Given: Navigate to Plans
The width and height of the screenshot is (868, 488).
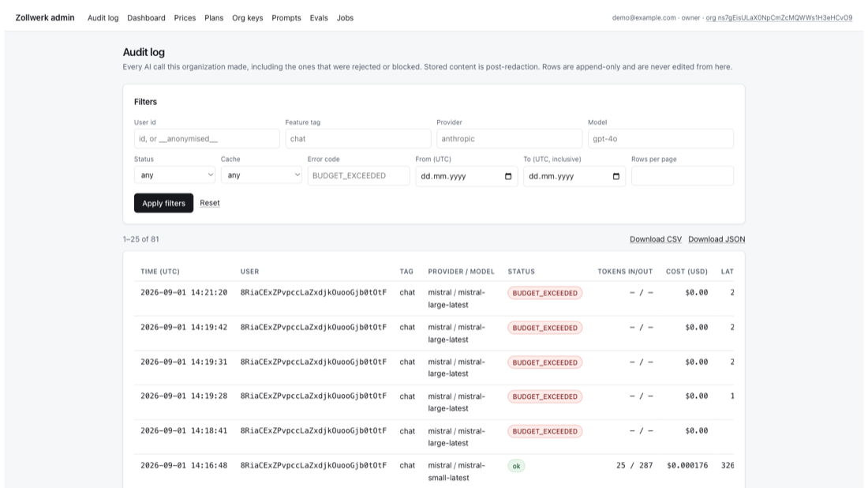Looking at the screenshot, I should tap(214, 17).
